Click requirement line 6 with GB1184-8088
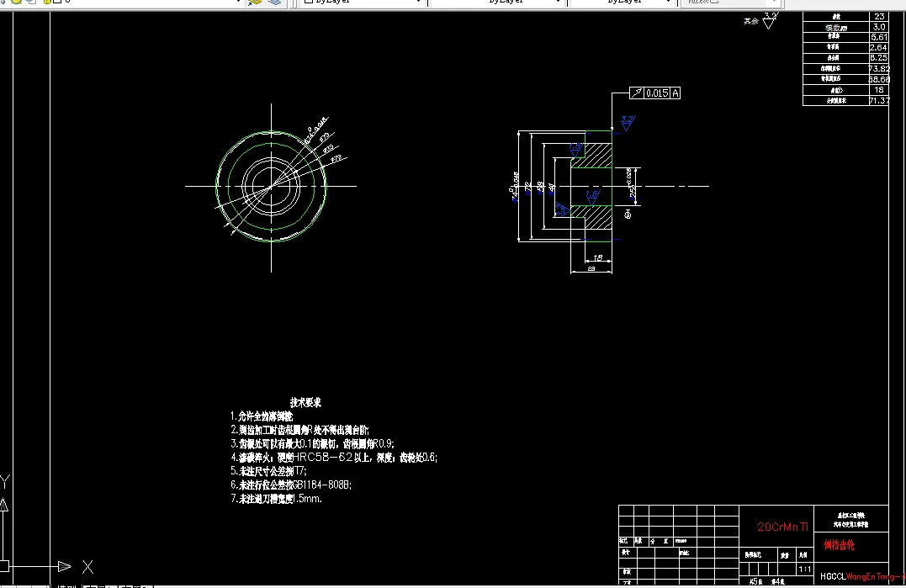The image size is (906, 588). pos(291,485)
